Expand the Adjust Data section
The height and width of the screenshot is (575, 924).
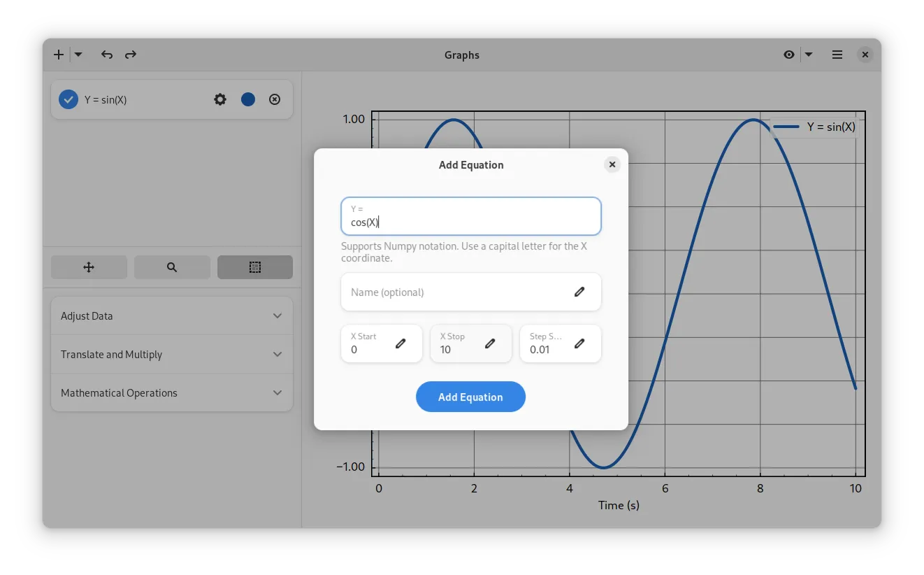(172, 316)
